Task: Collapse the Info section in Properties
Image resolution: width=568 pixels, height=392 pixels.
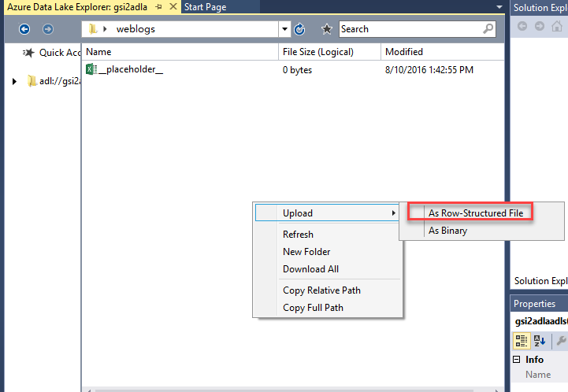Action: tap(518, 360)
